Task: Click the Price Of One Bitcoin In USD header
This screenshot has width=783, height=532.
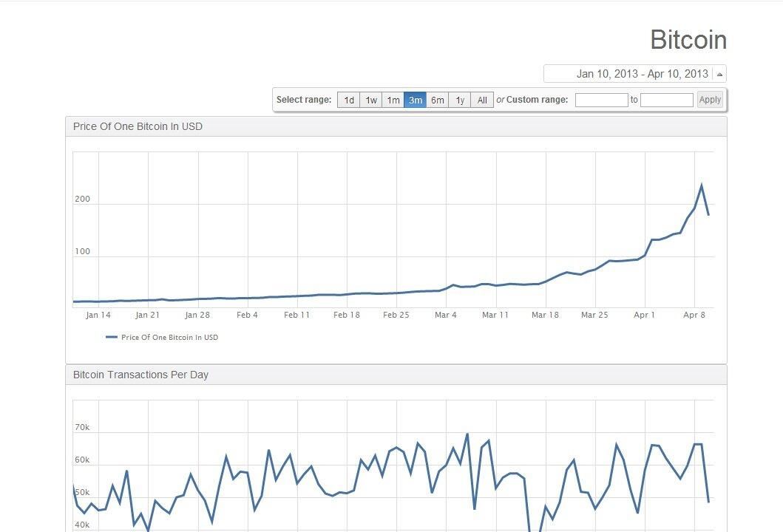Action: (x=136, y=126)
